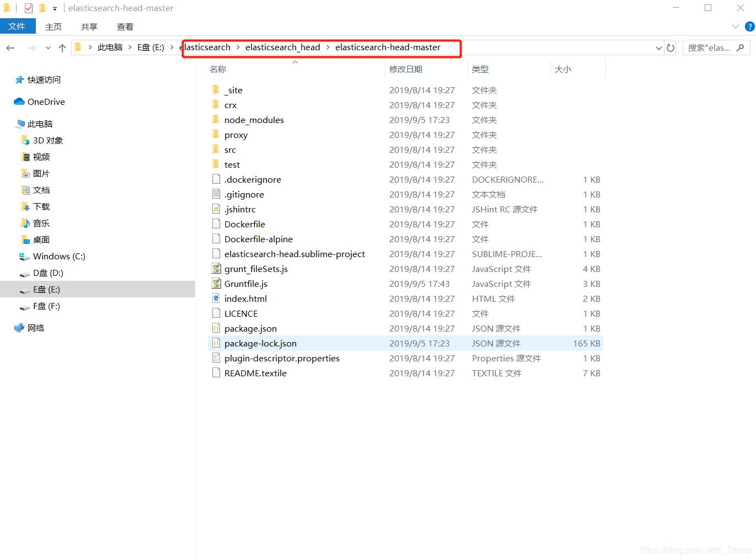The image size is (756, 560).
Task: Click the E盘 (E:) breadcrumb segment
Action: pos(151,47)
